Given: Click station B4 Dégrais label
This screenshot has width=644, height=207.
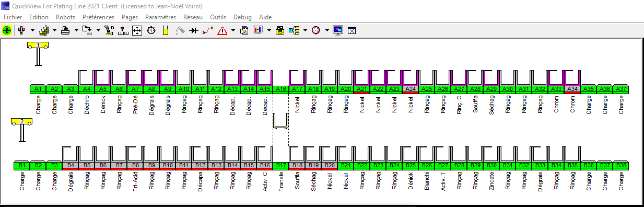Looking at the screenshot, I should click(x=71, y=166).
